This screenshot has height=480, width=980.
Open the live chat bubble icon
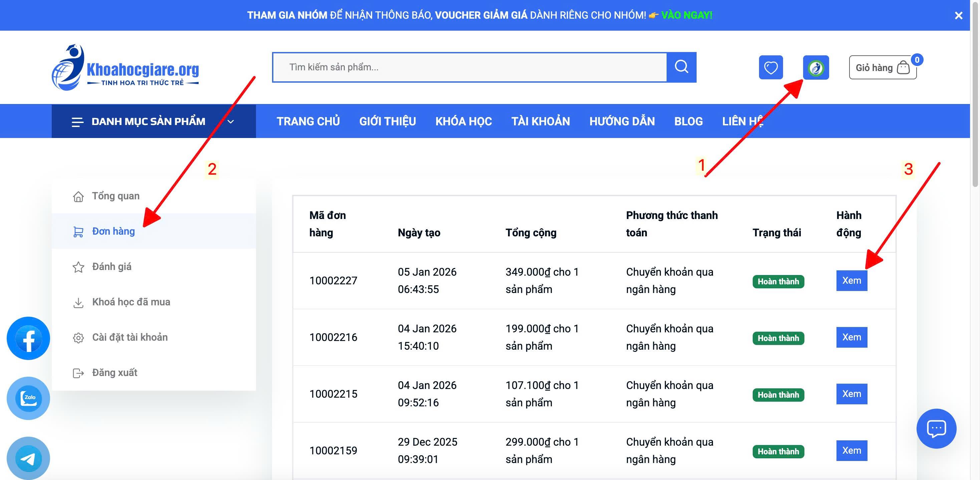pos(936,428)
